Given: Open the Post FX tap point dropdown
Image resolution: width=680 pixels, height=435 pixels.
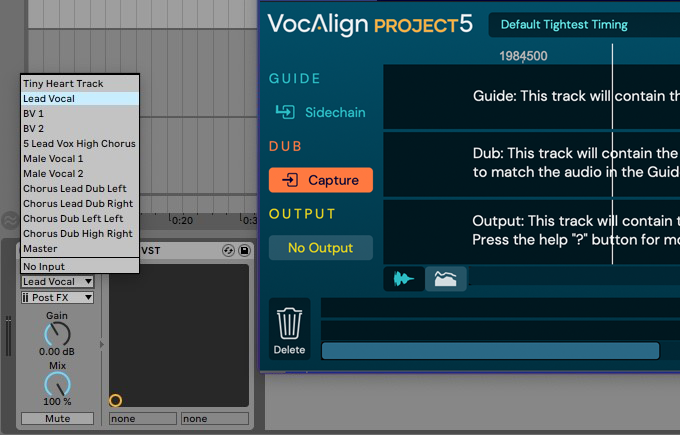Looking at the screenshot, I should click(x=58, y=298).
